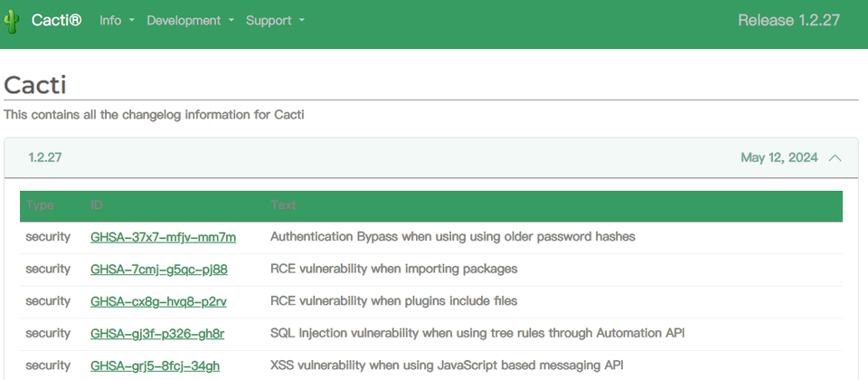Click the Type column header
Viewport: 868px width, 380px height.
pyautogui.click(x=40, y=205)
